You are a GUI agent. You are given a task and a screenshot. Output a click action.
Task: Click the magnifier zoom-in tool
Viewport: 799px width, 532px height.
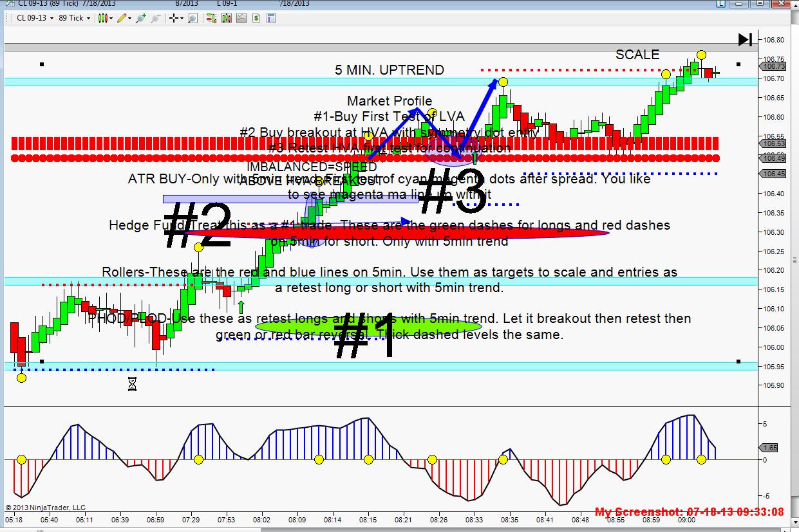coord(193,18)
